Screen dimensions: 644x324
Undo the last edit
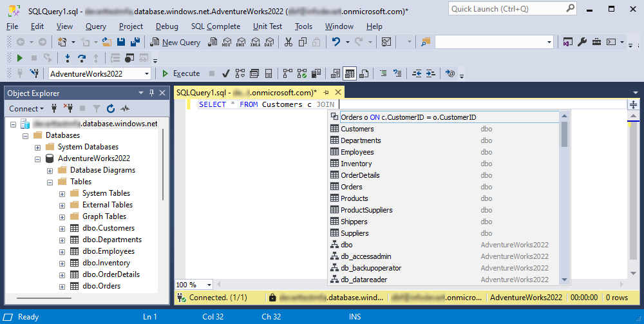click(x=336, y=42)
